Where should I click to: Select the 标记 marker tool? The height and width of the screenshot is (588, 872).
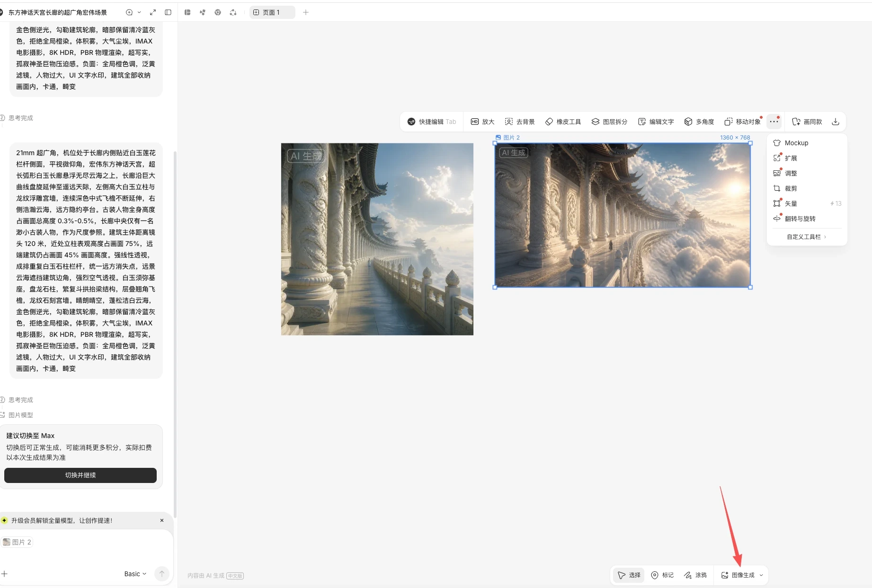(662, 575)
